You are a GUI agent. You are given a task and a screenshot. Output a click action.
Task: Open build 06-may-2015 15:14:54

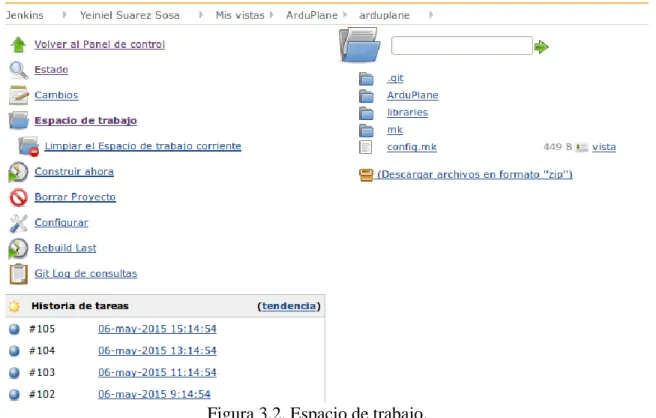[x=157, y=329]
